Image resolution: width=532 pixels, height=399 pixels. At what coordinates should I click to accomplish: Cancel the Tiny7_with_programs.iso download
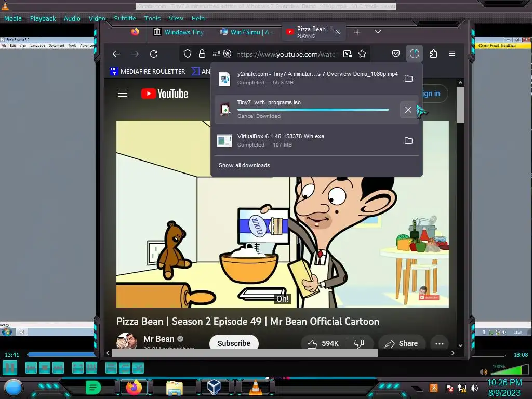pos(408,110)
